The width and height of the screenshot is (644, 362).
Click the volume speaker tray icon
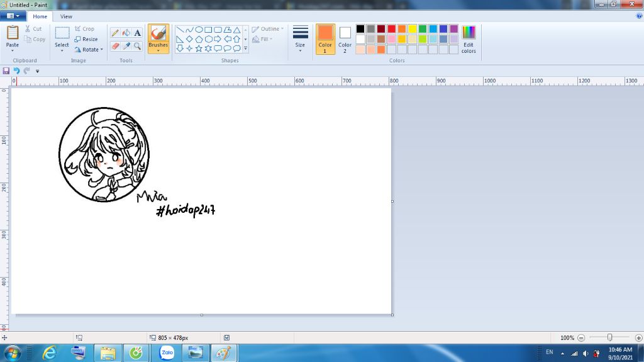586,353
